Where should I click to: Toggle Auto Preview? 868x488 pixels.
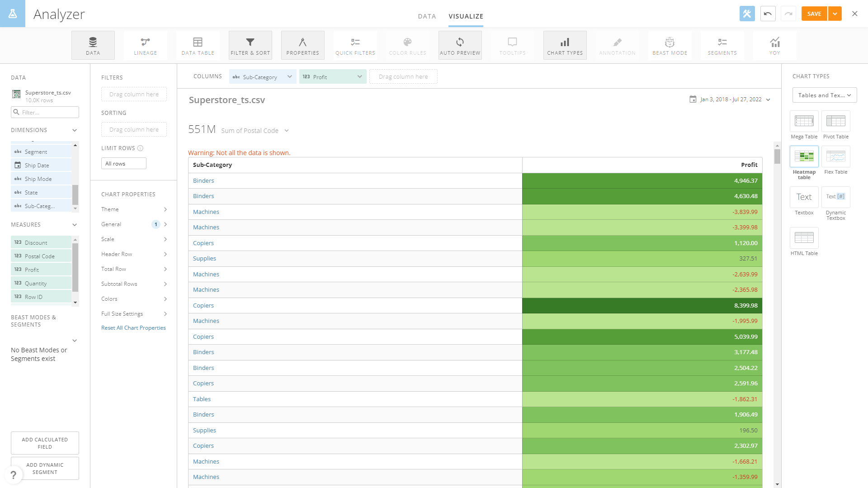460,45
